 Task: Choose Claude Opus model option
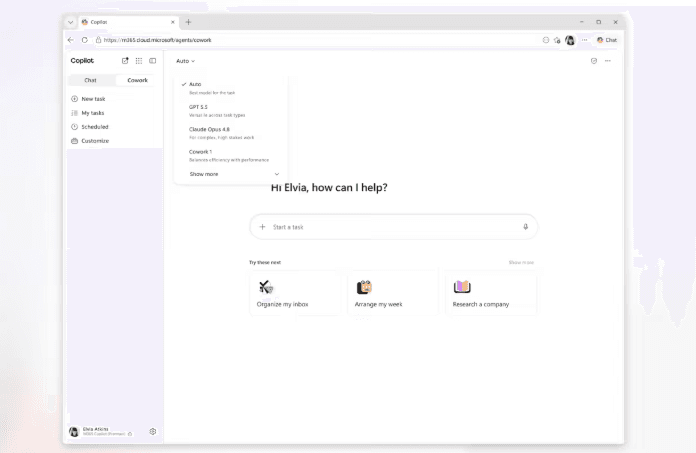(230, 133)
